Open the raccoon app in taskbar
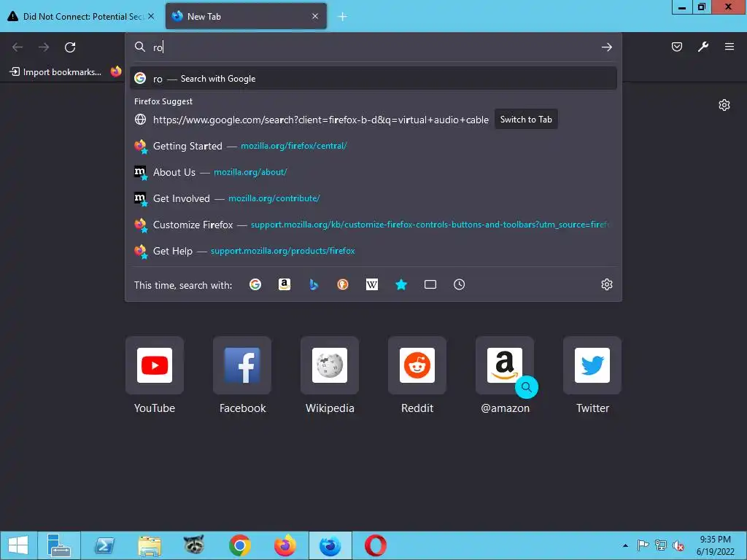The height and width of the screenshot is (560, 747). point(194,545)
